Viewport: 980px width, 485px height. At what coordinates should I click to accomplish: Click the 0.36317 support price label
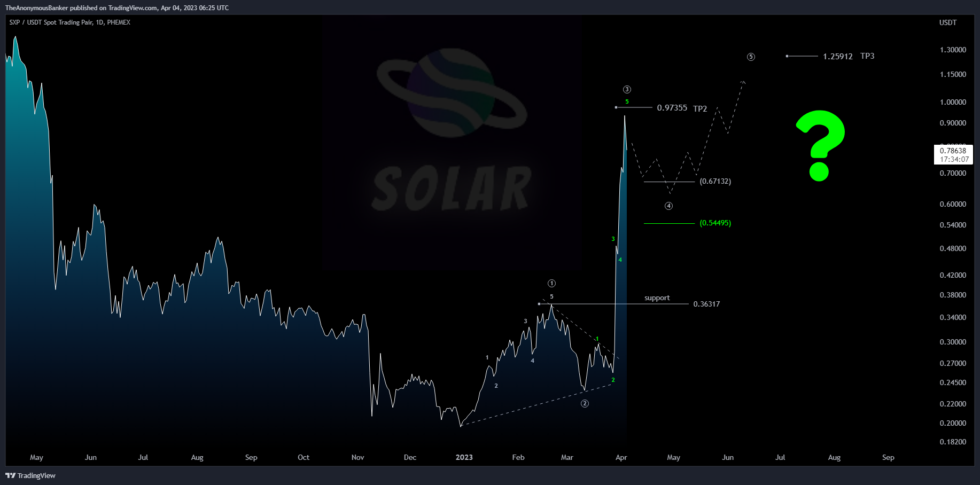(x=706, y=304)
